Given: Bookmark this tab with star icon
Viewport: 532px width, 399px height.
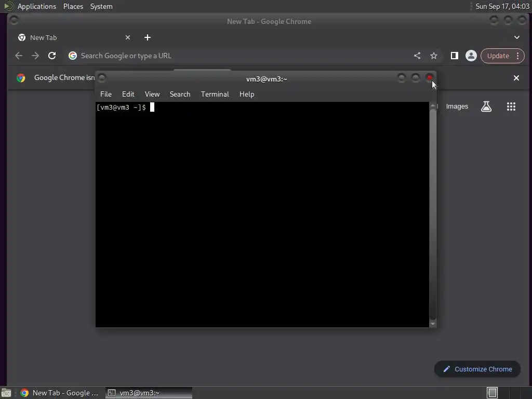Looking at the screenshot, I should [x=434, y=56].
